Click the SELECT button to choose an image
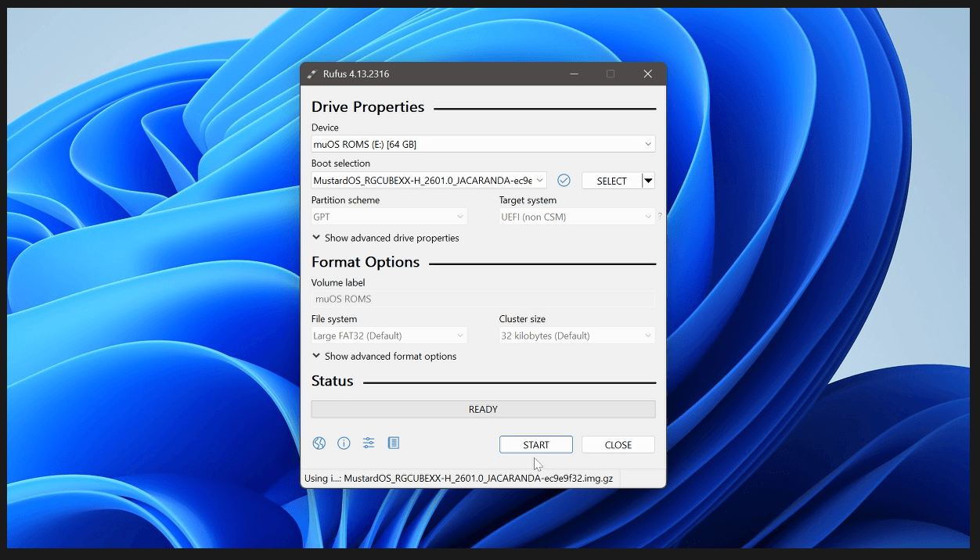The height and width of the screenshot is (560, 980). click(611, 181)
